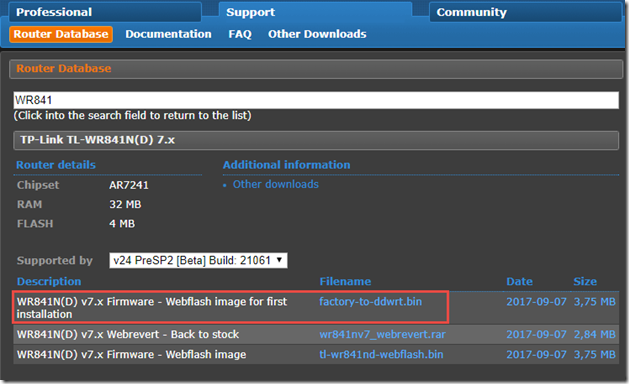Click the 32 MB RAM value
Image resolution: width=629 pixels, height=384 pixels.
click(x=125, y=204)
